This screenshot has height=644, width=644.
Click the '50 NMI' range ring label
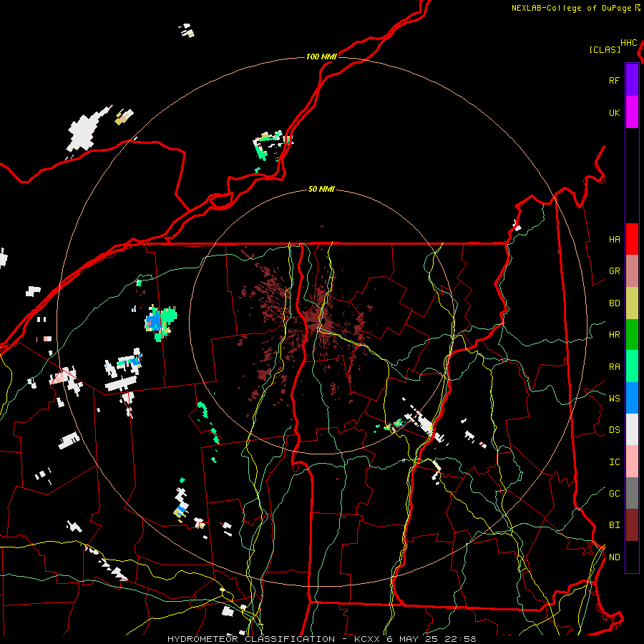point(321,189)
